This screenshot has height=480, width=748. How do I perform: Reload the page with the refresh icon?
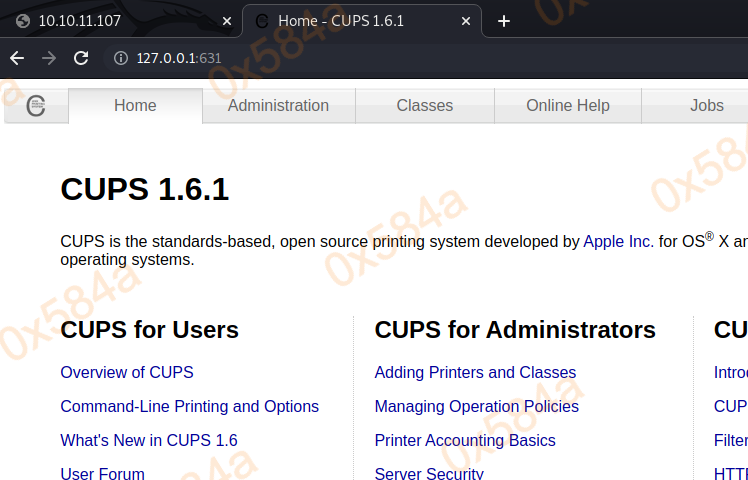point(81,58)
